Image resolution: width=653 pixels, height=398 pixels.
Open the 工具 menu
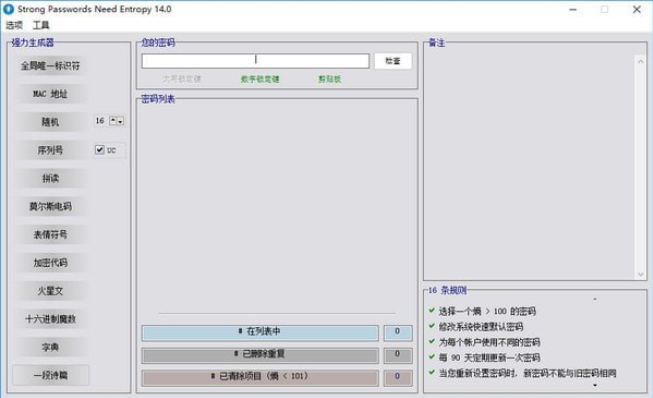[x=41, y=25]
